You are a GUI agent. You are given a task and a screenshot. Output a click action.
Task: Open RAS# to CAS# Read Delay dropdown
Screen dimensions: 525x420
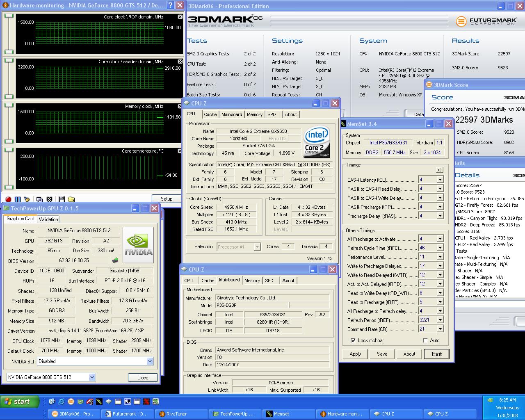[x=440, y=189]
